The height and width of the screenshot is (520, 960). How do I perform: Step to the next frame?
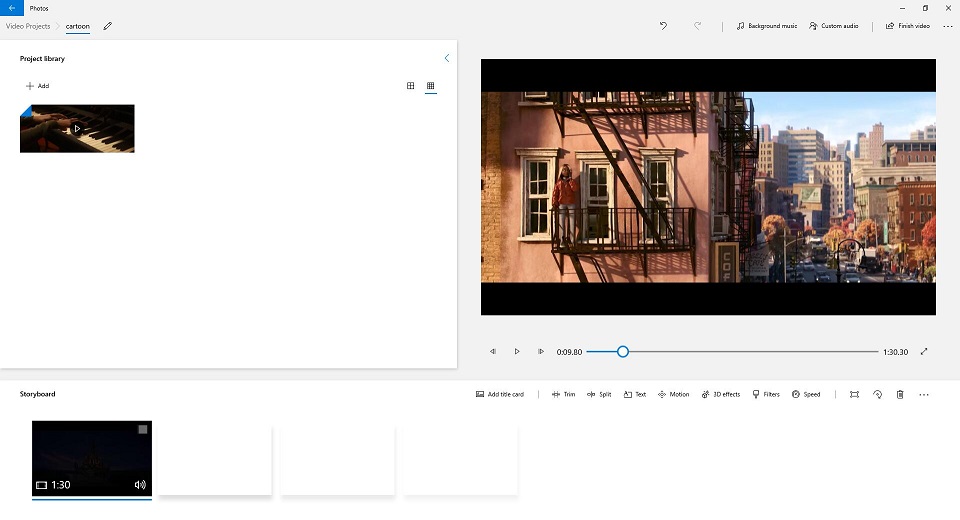point(541,352)
